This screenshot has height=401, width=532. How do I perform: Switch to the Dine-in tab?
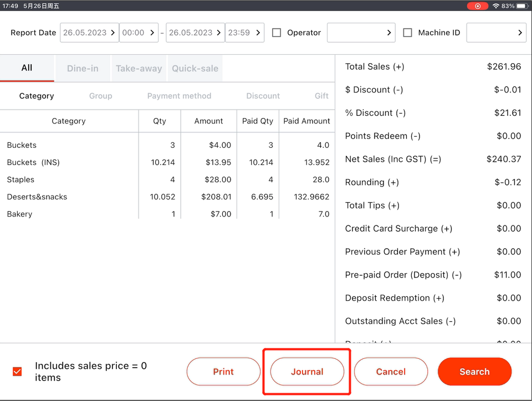(x=83, y=69)
